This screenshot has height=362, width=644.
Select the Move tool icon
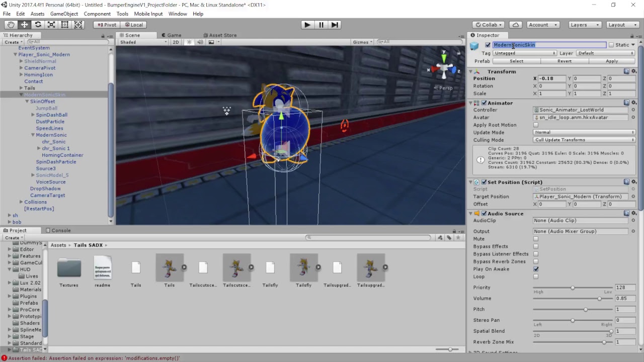pyautogui.click(x=24, y=25)
